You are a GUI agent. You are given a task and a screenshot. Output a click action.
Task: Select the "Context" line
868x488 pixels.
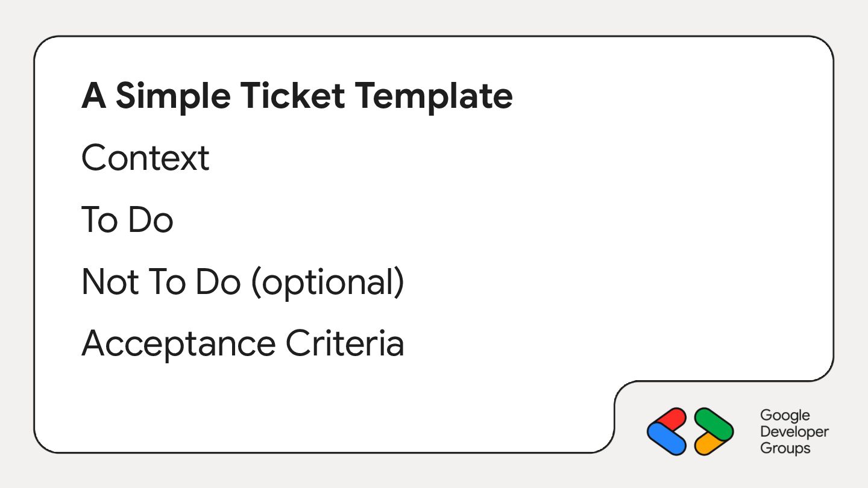coord(145,158)
